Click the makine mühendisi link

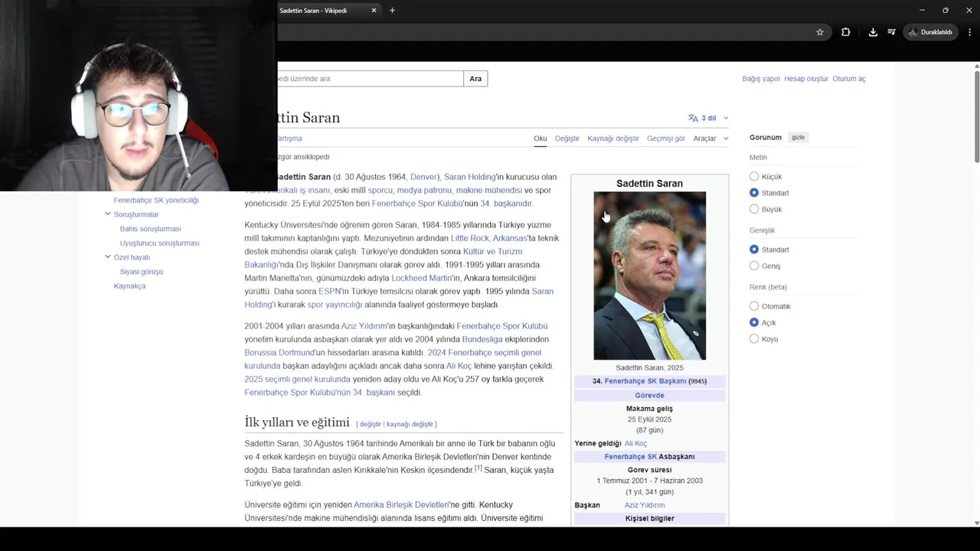click(x=488, y=191)
